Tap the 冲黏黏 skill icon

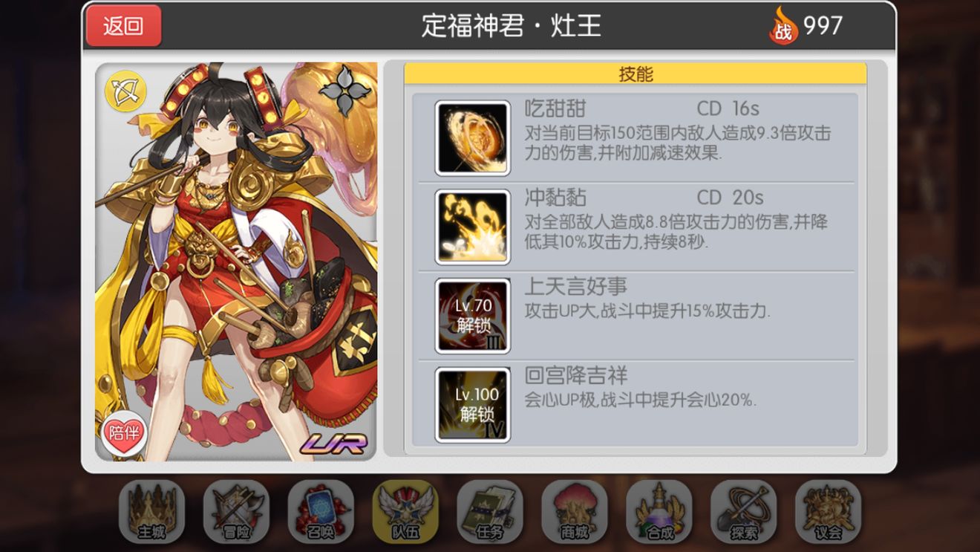(x=472, y=227)
